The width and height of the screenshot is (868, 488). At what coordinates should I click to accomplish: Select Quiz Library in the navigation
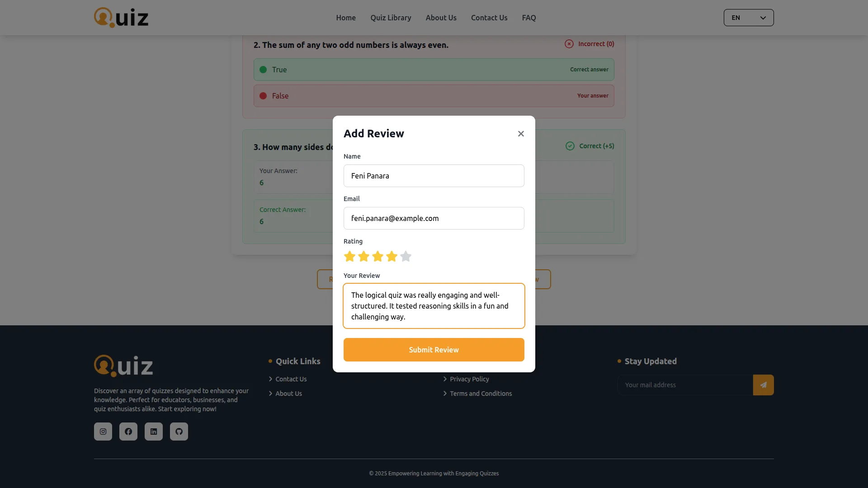pyautogui.click(x=391, y=18)
